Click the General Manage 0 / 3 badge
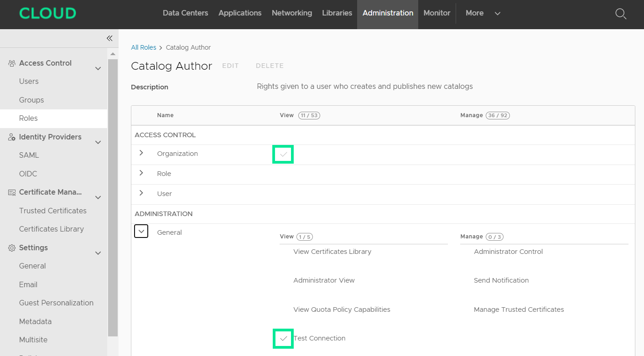The image size is (644, 356). pyautogui.click(x=494, y=237)
